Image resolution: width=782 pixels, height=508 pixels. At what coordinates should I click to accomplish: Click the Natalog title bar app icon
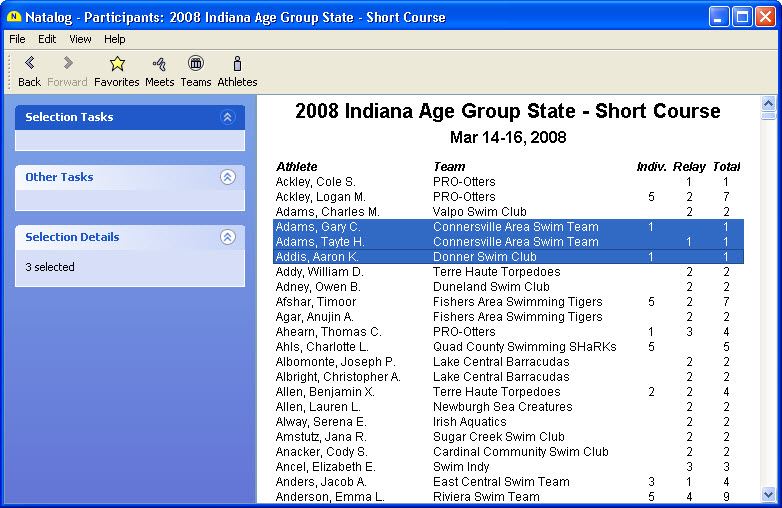pyautogui.click(x=14, y=17)
